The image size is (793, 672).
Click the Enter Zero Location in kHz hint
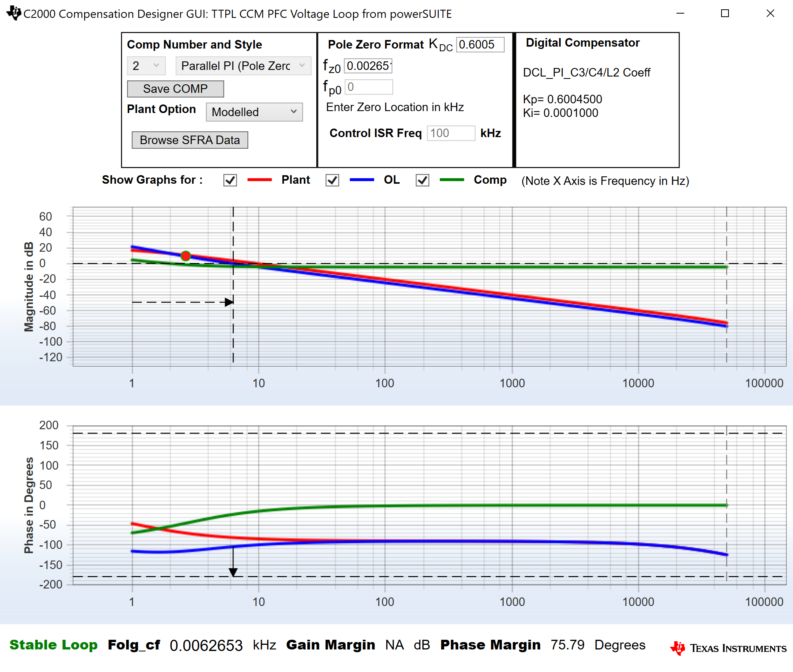[395, 107]
